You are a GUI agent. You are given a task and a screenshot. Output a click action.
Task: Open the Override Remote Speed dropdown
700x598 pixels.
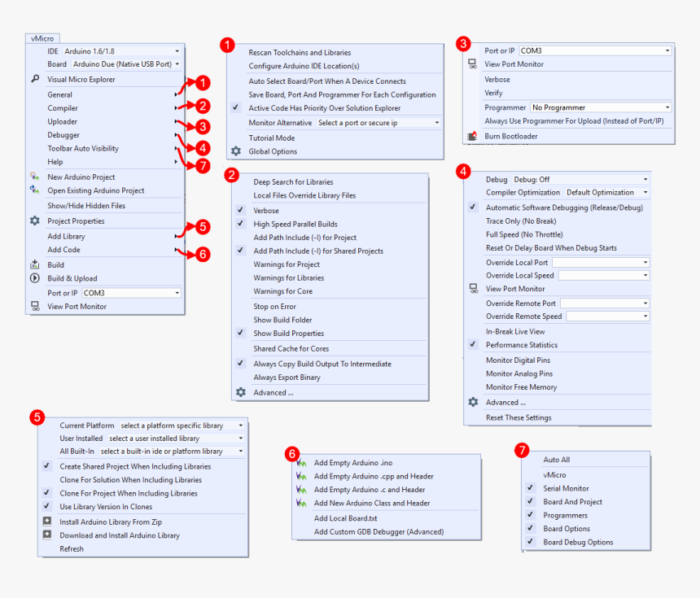point(607,316)
